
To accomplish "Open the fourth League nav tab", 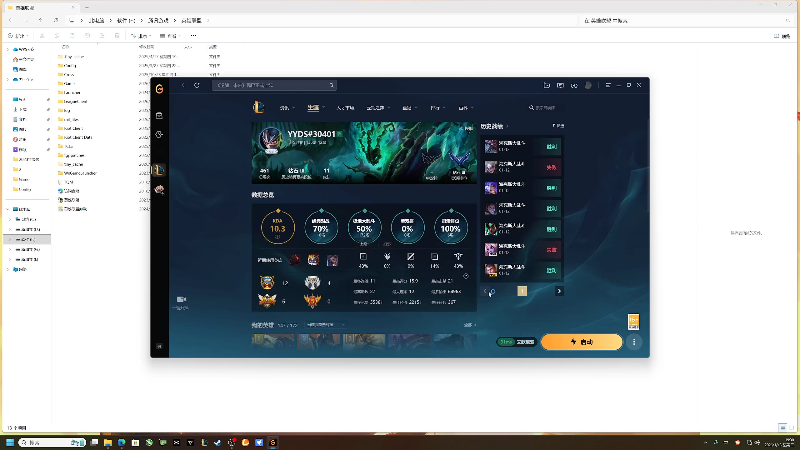I will tap(378, 108).
